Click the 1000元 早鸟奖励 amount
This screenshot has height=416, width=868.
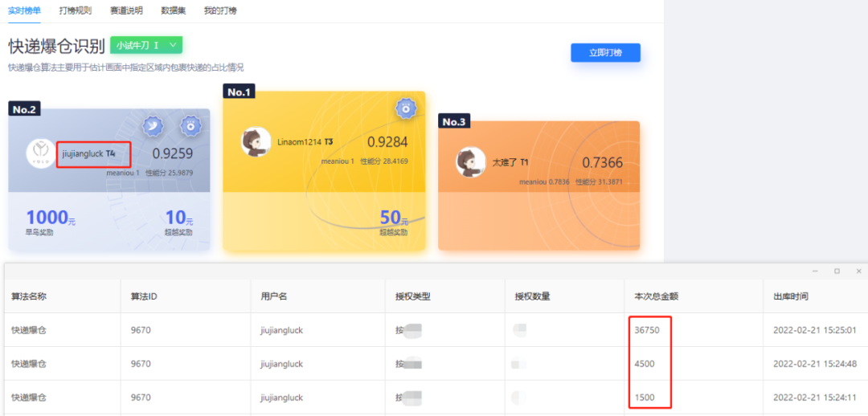[x=51, y=218]
